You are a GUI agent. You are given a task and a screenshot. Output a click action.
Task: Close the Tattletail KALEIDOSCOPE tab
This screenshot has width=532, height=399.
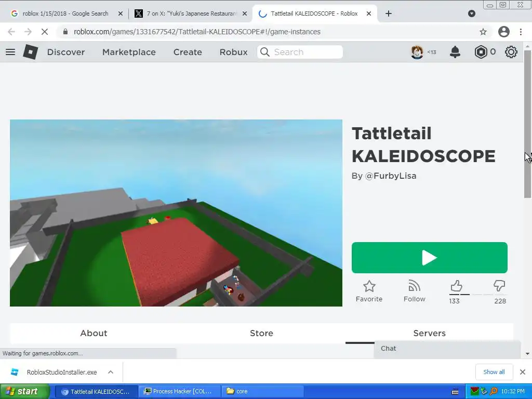pyautogui.click(x=369, y=14)
